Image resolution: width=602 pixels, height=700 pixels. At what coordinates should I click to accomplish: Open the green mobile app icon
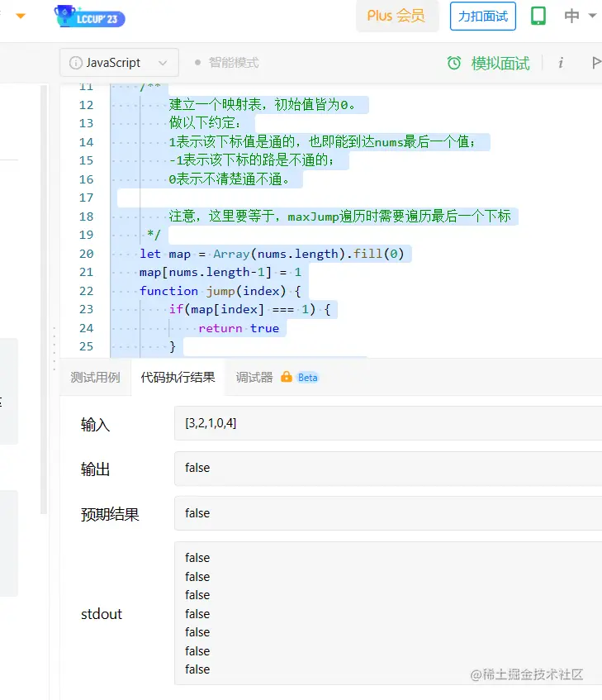point(538,16)
